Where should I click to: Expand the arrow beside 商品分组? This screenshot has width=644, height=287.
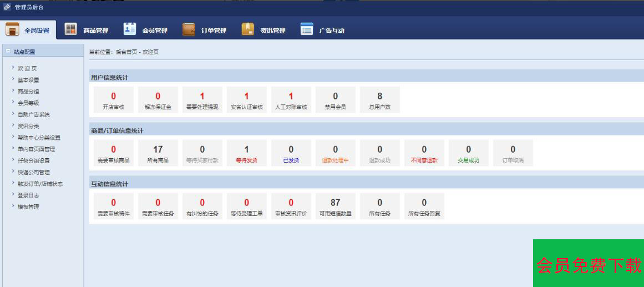tap(13, 91)
